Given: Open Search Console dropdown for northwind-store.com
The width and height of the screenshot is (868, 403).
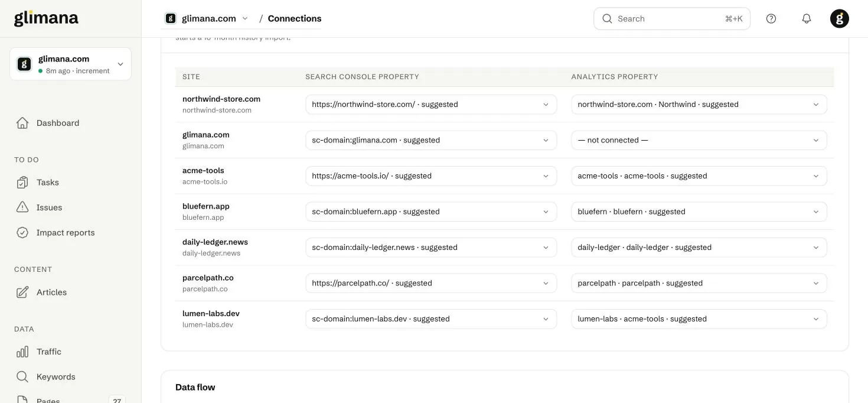Looking at the screenshot, I should (x=431, y=105).
